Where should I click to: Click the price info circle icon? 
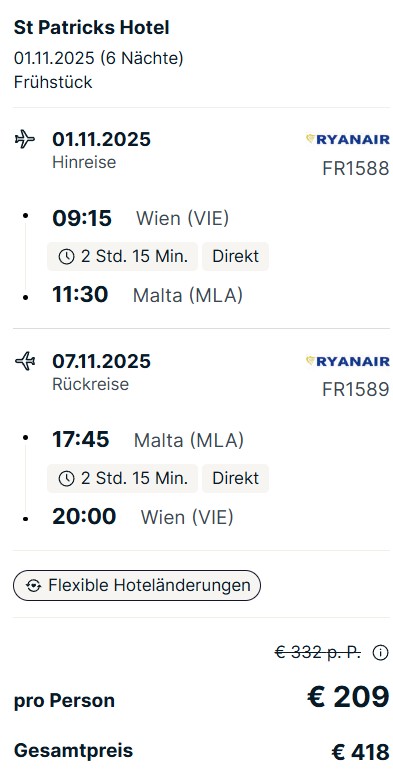coord(380,653)
